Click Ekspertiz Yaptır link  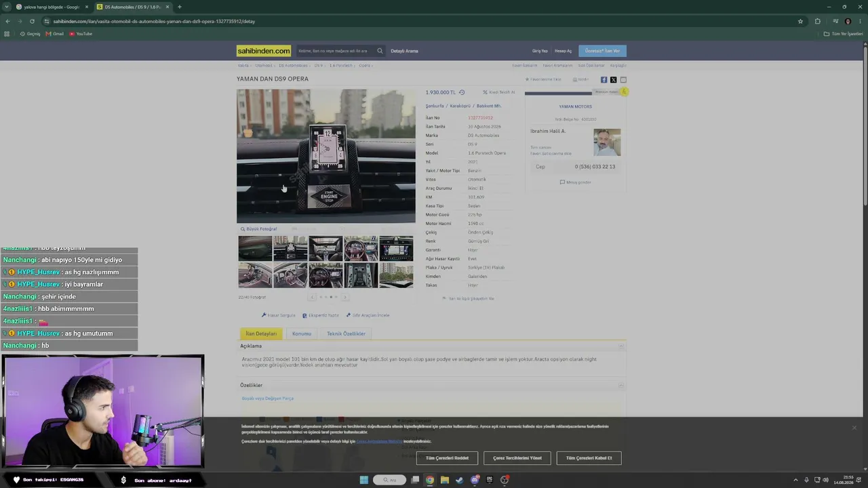[x=321, y=315]
